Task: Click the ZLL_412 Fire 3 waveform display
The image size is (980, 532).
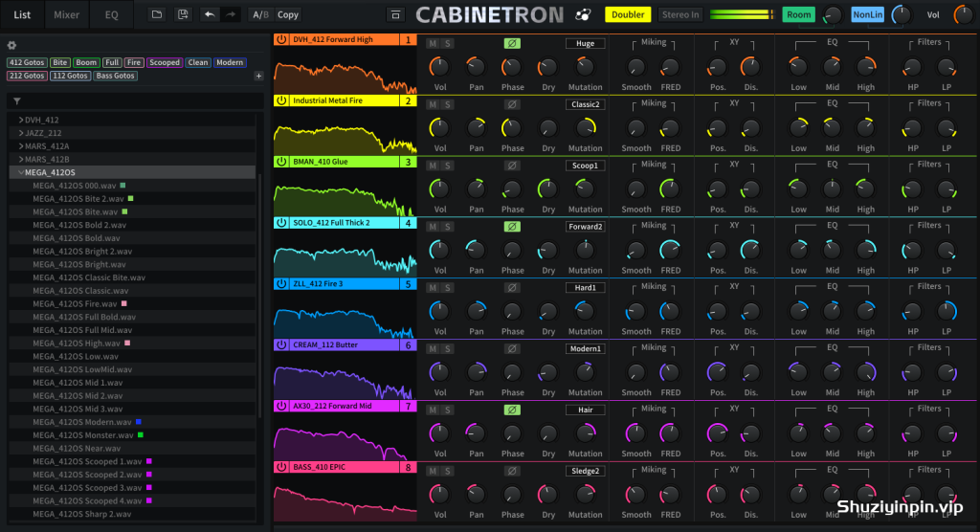Action: point(345,315)
